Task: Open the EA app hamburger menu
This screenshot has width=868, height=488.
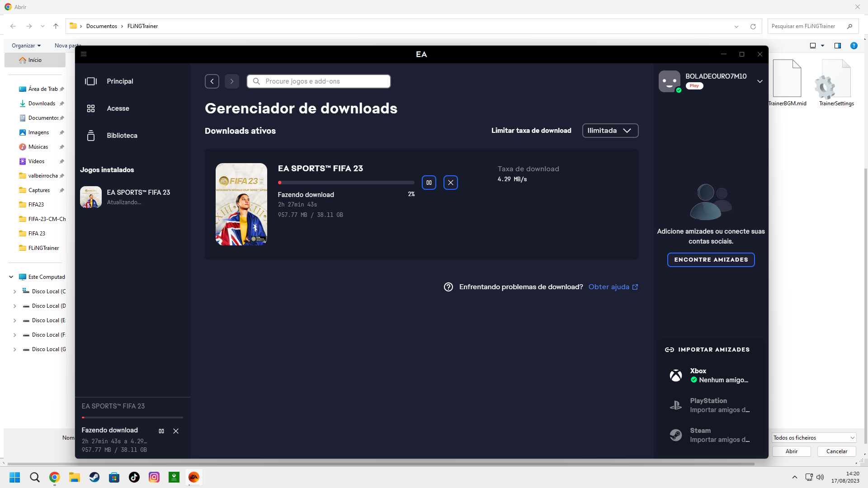Action: pos(84,54)
